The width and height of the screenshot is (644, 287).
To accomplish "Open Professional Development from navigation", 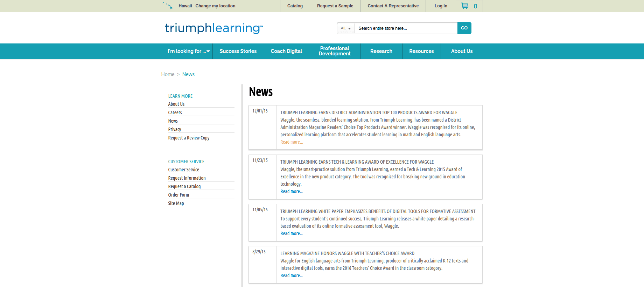I will [335, 51].
